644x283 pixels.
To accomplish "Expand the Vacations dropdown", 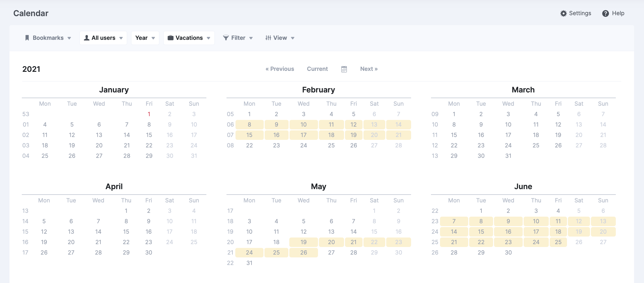I will pos(189,38).
